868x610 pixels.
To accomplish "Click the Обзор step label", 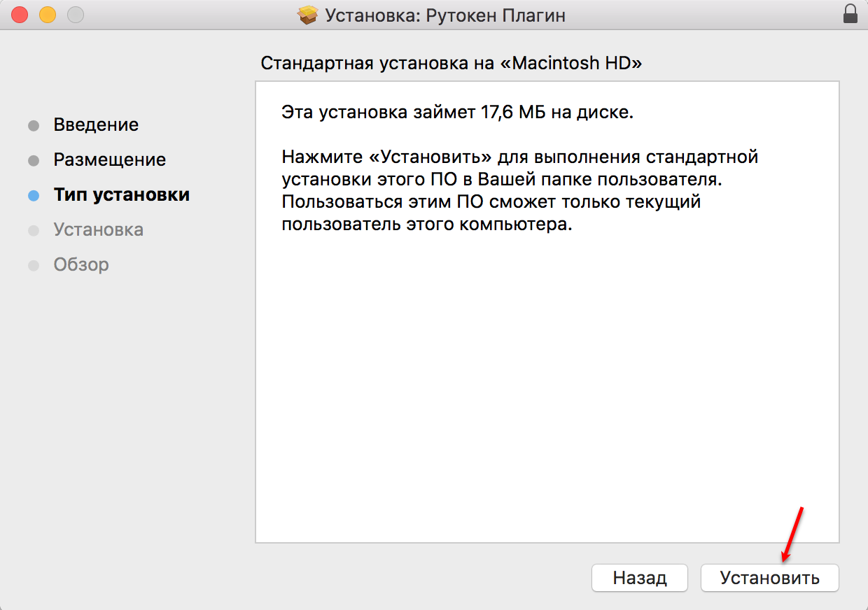I will 81,265.
